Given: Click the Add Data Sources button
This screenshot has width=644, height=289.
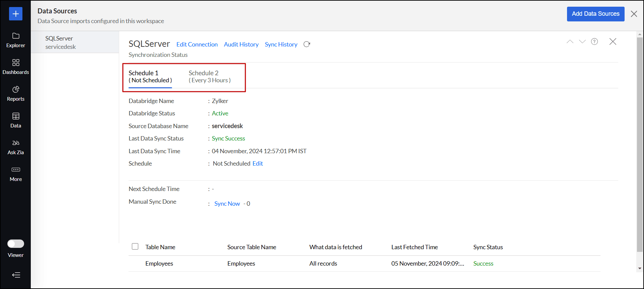Looking at the screenshot, I should (x=595, y=14).
